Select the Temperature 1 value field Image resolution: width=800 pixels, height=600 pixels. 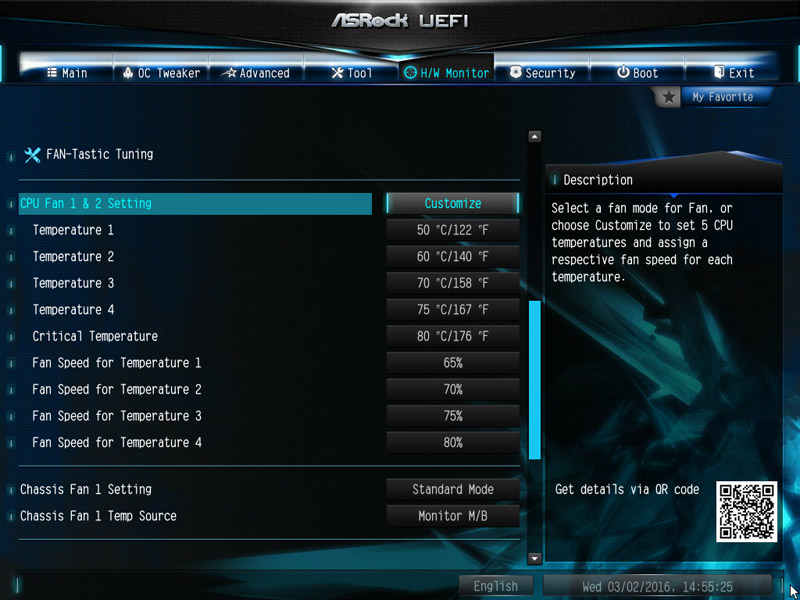453,230
